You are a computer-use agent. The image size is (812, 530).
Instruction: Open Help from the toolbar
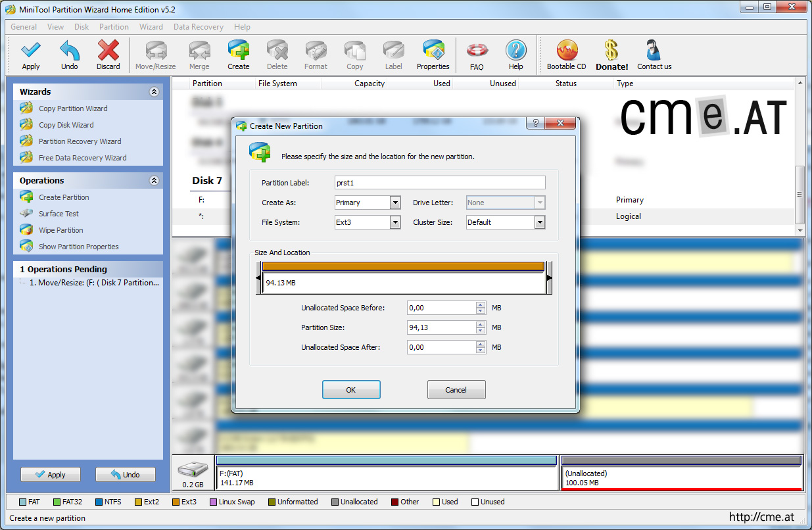pyautogui.click(x=516, y=55)
